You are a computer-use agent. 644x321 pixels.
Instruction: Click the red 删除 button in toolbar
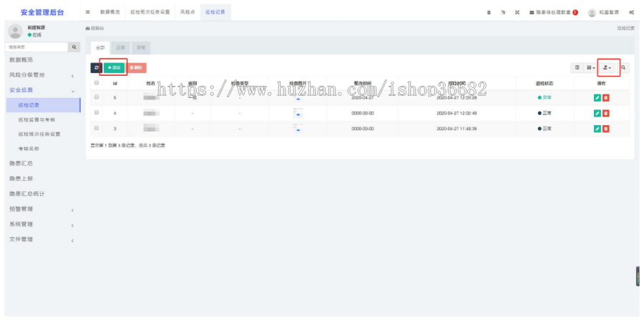[137, 67]
